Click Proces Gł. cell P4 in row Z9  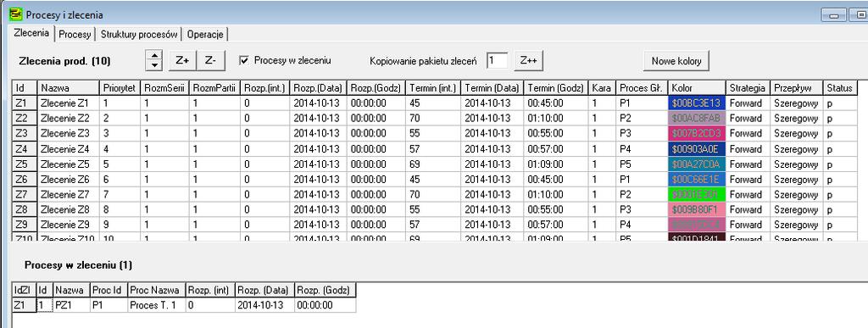point(642,225)
